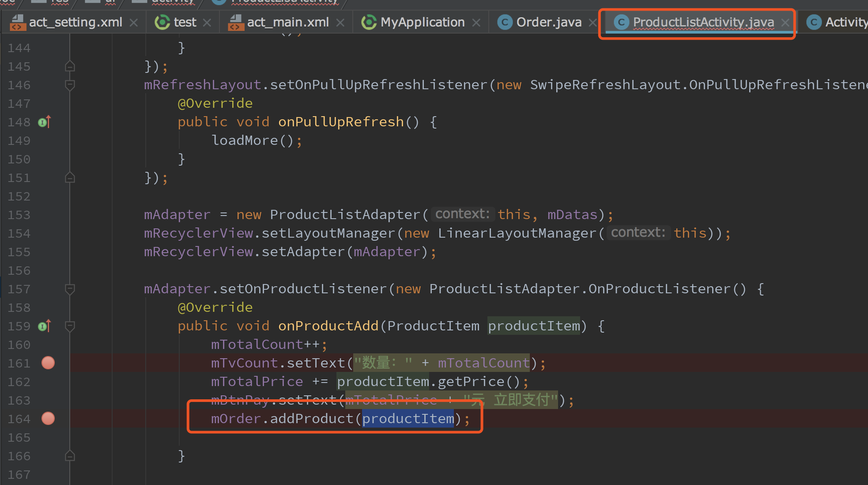Screen dimensions: 868x485
Task: Click the @Override annotation on line 158
Action: pos(215,307)
